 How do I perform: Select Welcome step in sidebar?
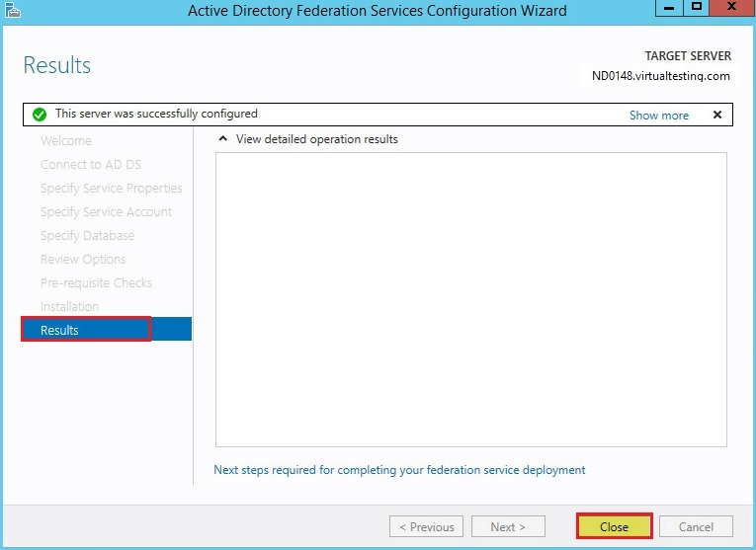point(66,140)
